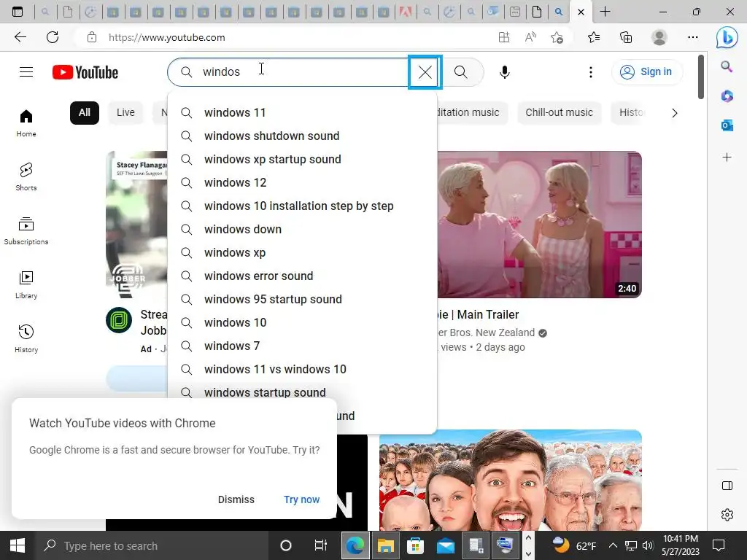747x560 pixels.
Task: Open Tab actions menu
Action: (18, 12)
